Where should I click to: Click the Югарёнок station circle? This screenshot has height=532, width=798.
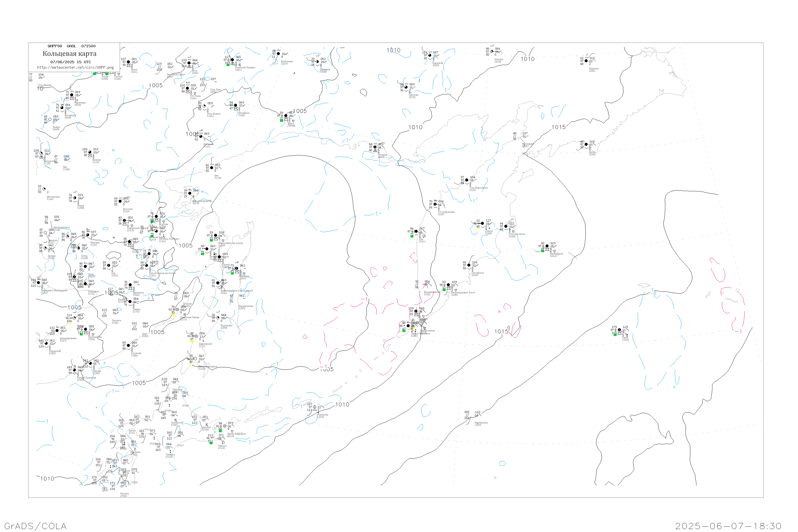pos(235,105)
